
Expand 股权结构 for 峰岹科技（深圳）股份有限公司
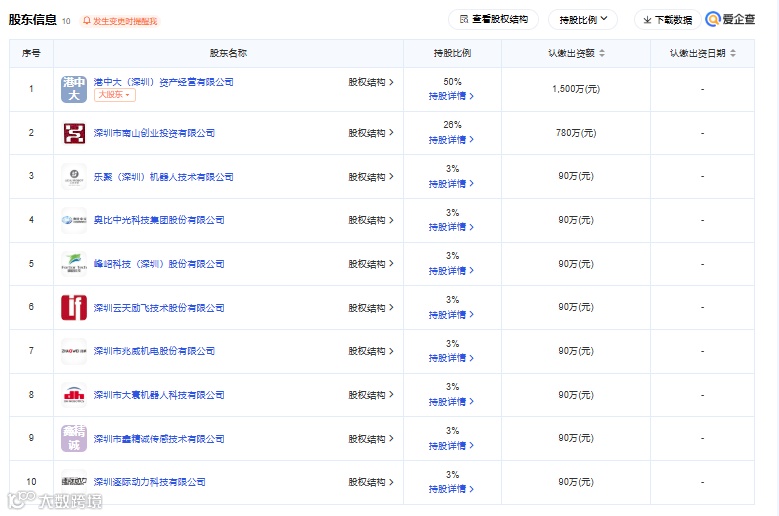(371, 264)
